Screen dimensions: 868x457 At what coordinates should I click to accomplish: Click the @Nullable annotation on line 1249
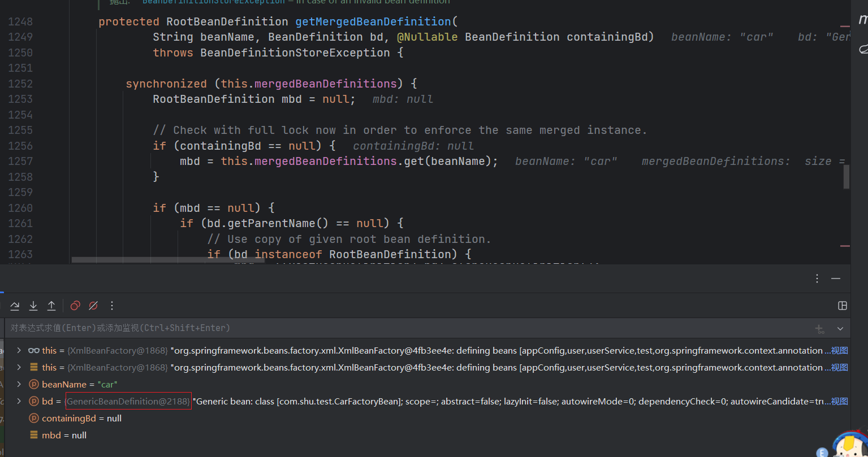click(427, 37)
